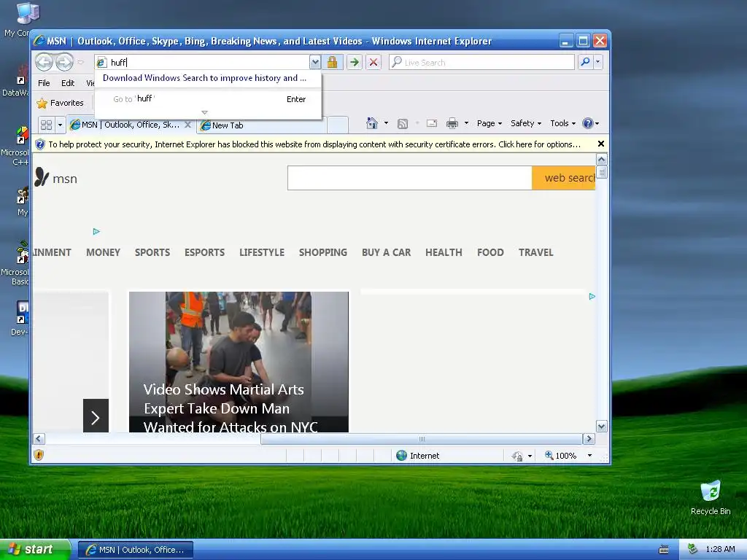Open the SPORTS section link
The width and height of the screenshot is (747, 560).
pyautogui.click(x=152, y=252)
